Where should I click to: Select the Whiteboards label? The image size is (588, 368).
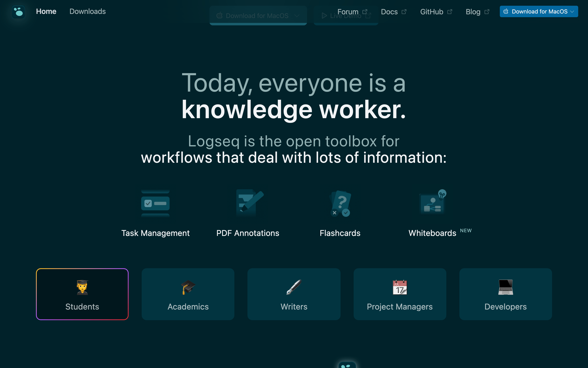432,233
